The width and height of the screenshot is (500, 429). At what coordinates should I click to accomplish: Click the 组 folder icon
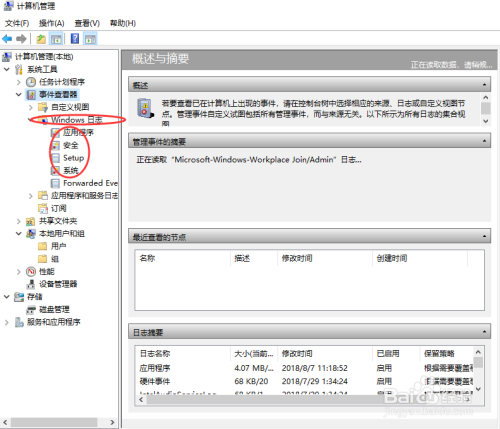pos(43,259)
